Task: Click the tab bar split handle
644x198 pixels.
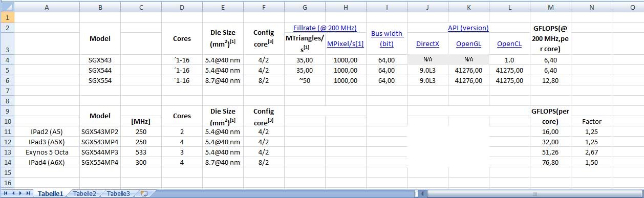Action: 416,194
